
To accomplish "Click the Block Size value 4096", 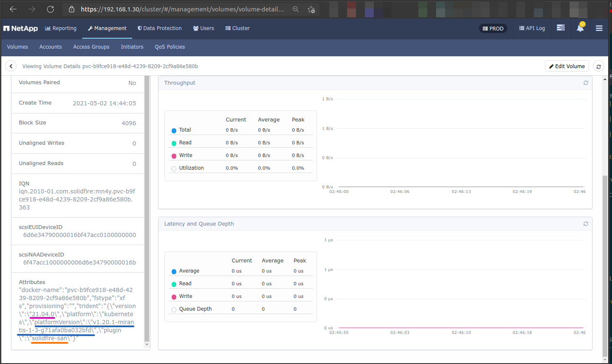I will (x=129, y=123).
